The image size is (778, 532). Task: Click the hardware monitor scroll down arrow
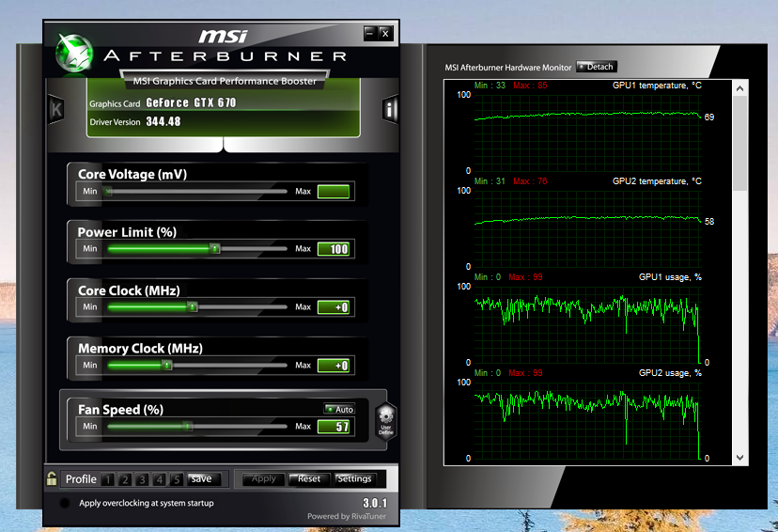739,458
